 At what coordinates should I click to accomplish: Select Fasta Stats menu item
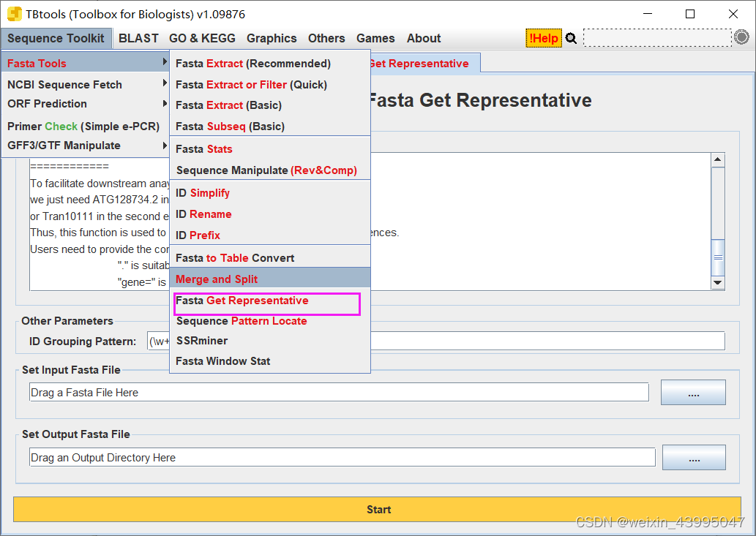[x=270, y=149]
